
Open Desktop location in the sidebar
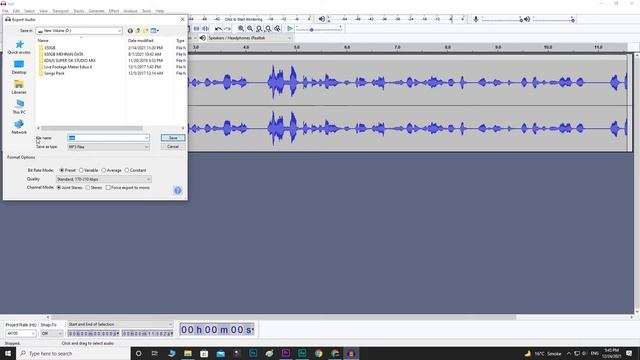pos(19,67)
